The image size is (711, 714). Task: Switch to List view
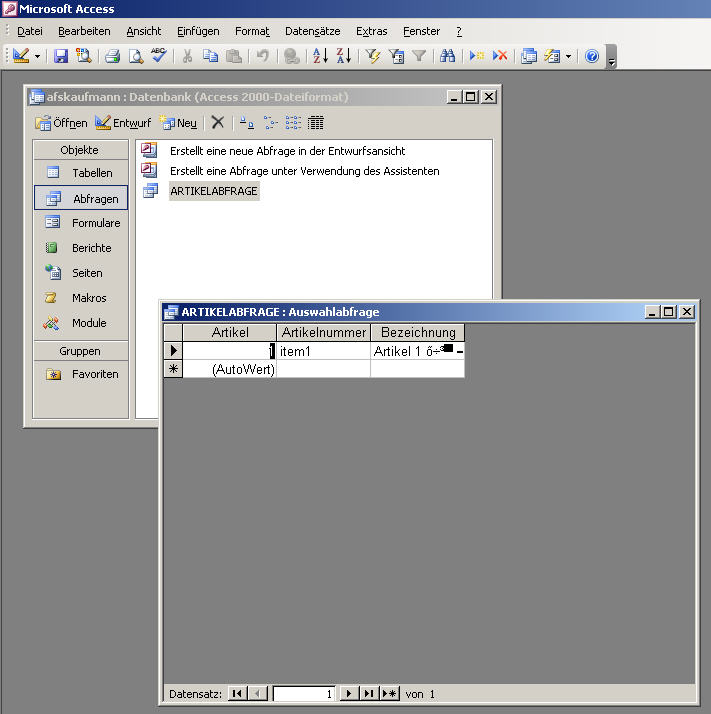click(293, 122)
